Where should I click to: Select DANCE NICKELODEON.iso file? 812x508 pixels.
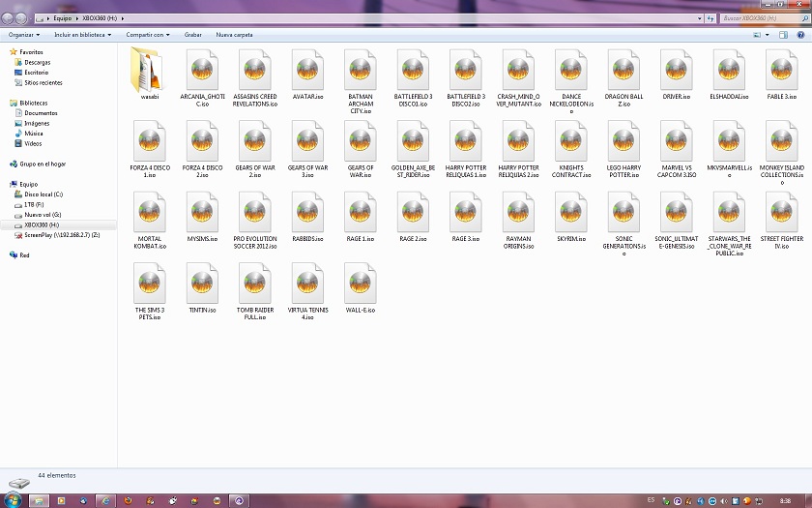pyautogui.click(x=571, y=81)
